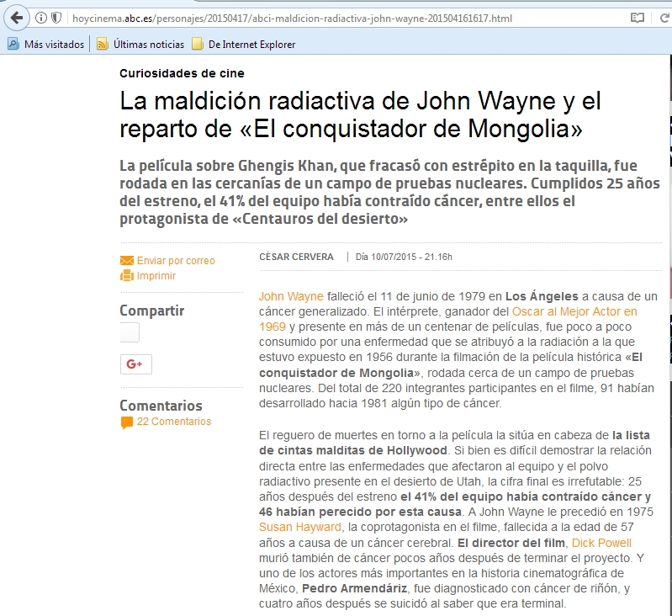Open site information icon in address bar
Screen dimensions: 672x616
[41, 18]
